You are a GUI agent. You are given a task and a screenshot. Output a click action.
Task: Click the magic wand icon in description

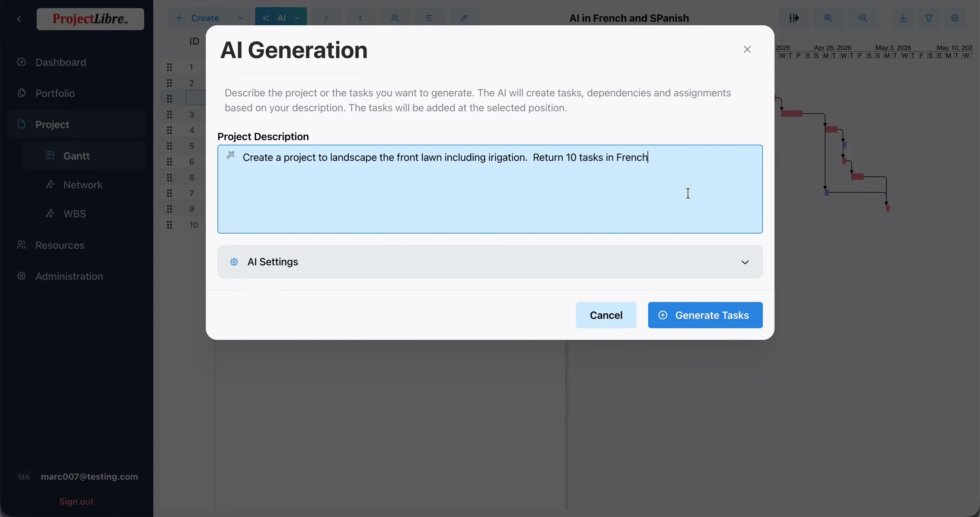point(230,155)
